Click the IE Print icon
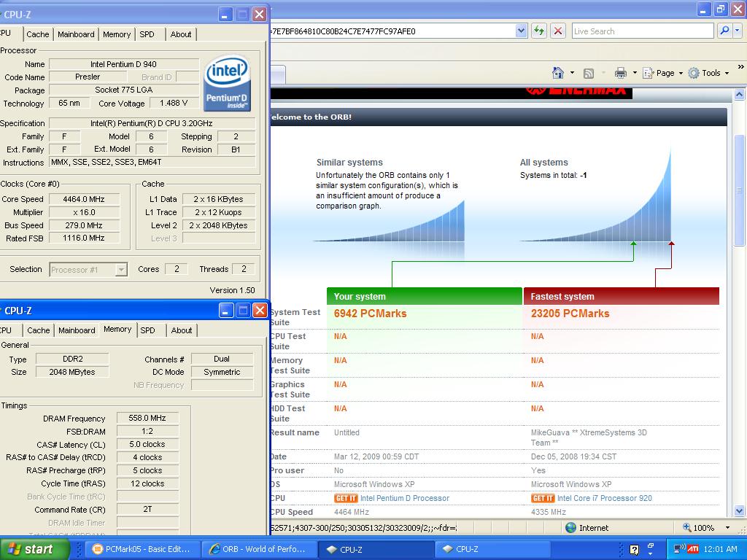The height and width of the screenshot is (560, 747). 620,73
